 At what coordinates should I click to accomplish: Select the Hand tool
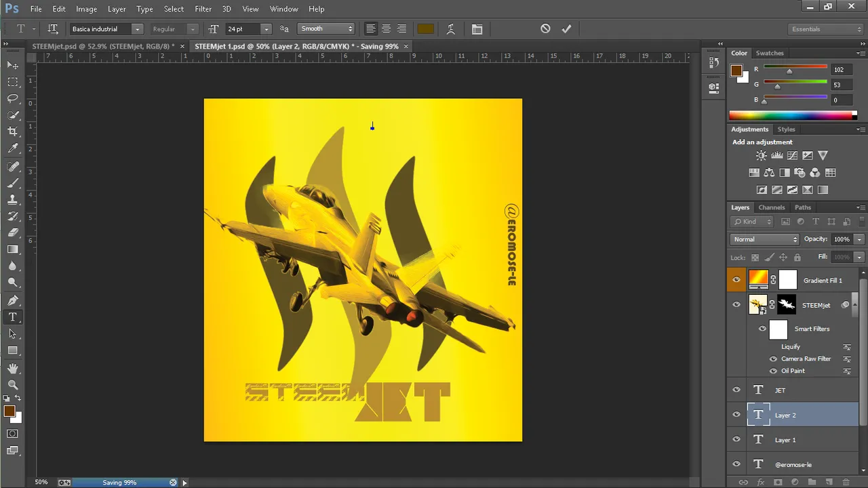pyautogui.click(x=13, y=368)
